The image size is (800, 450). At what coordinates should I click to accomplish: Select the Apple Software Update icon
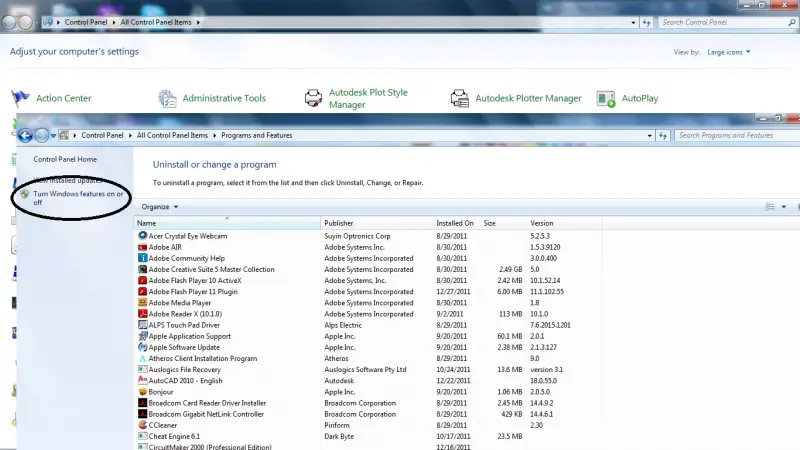pos(142,347)
